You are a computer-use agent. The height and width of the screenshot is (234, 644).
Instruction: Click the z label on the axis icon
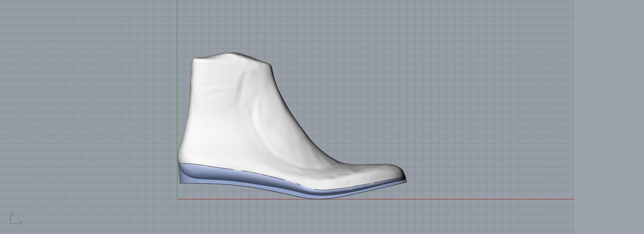[12, 214]
